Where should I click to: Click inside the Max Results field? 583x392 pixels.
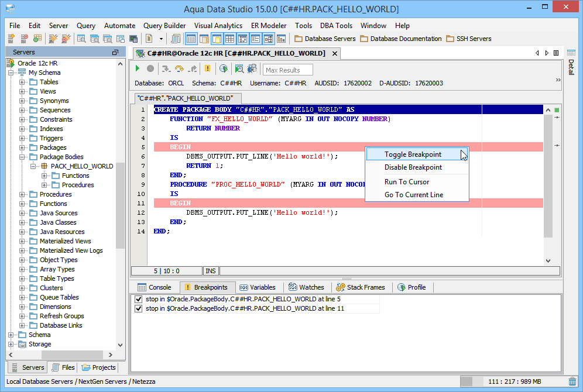[x=288, y=70]
